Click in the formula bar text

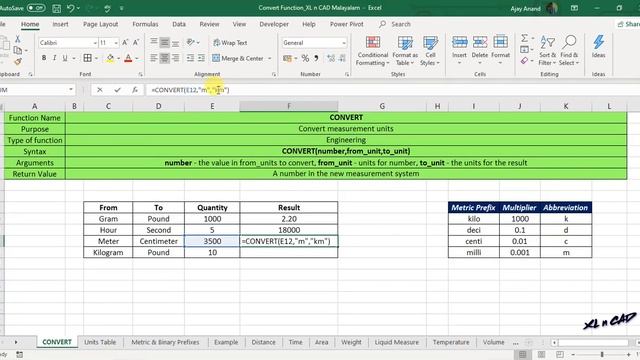(190, 90)
